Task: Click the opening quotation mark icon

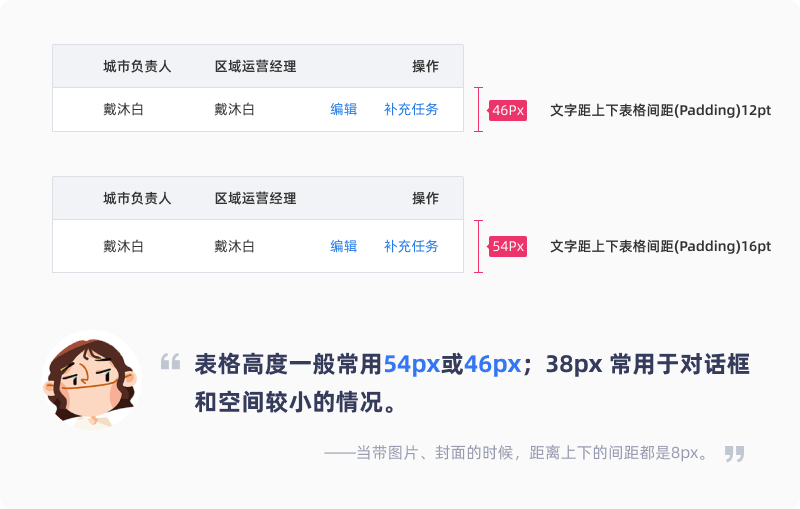Action: 170,362
